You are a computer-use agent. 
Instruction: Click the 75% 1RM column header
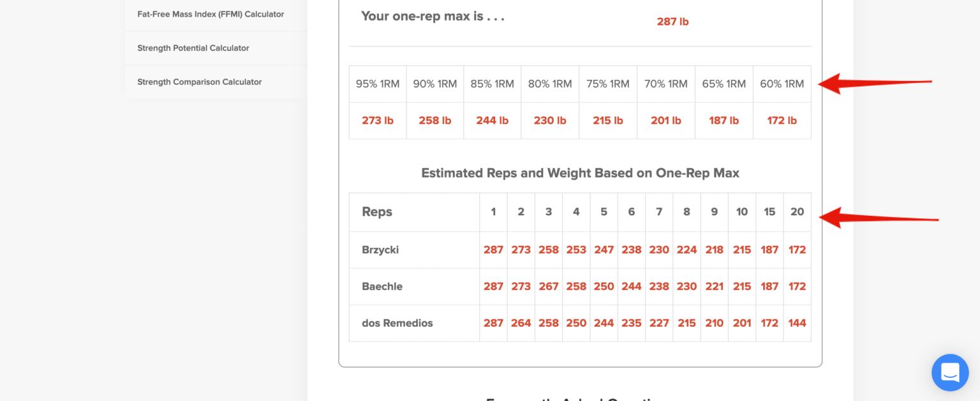[607, 83]
